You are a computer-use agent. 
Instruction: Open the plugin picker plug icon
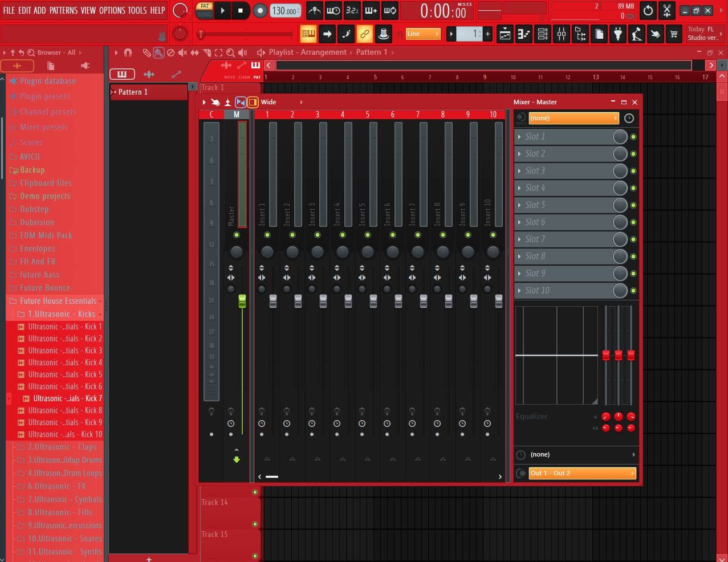point(618,34)
